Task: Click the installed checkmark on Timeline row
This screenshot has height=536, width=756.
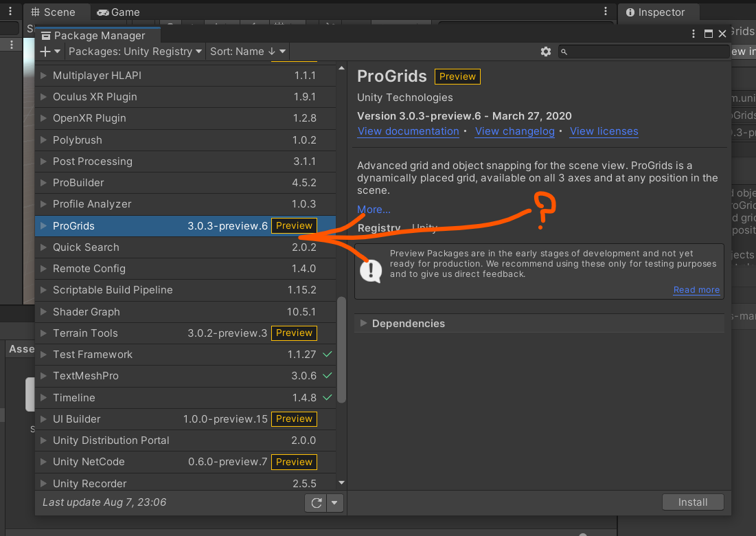Action: pos(328,398)
